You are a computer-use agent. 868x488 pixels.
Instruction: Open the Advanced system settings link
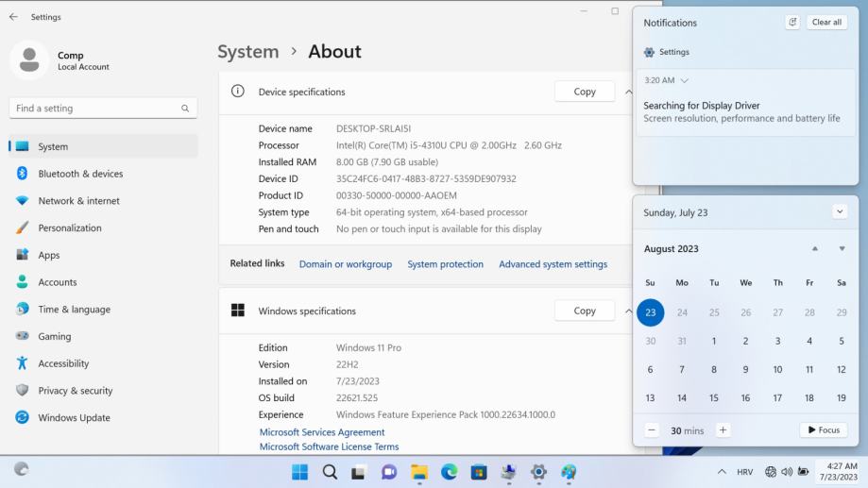point(553,264)
